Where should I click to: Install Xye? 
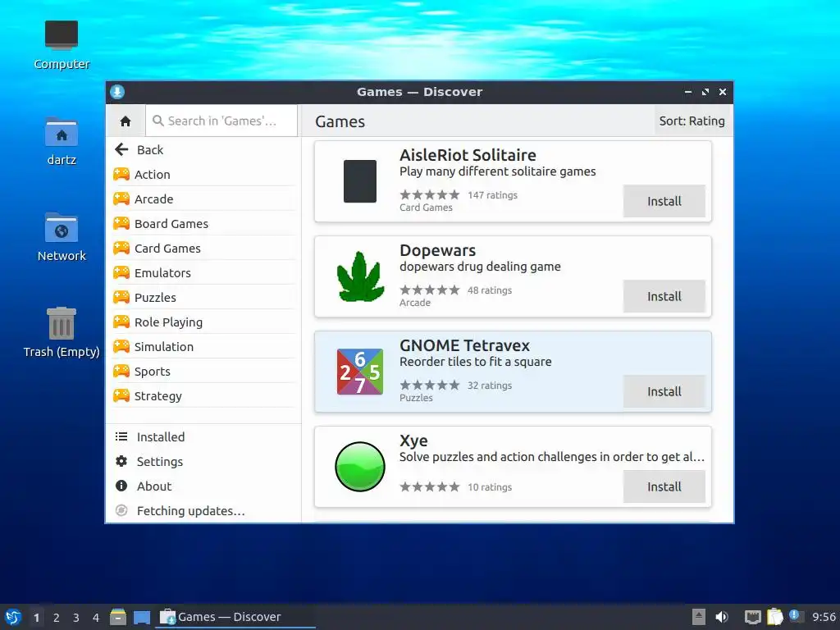point(664,486)
